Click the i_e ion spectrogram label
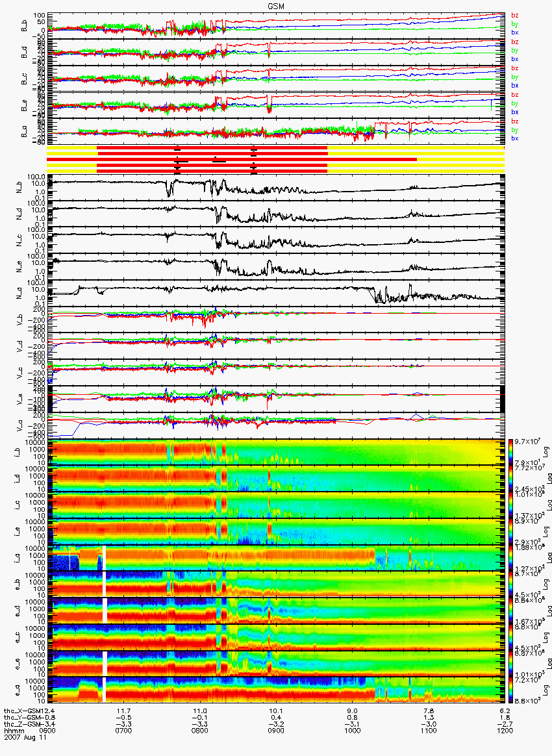 click(x=18, y=531)
